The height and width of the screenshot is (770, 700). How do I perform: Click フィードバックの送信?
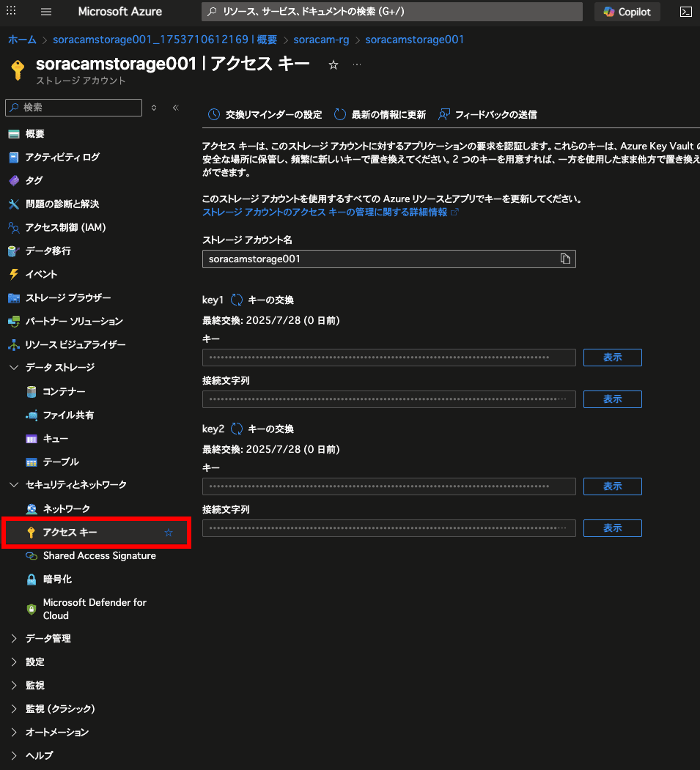[487, 114]
